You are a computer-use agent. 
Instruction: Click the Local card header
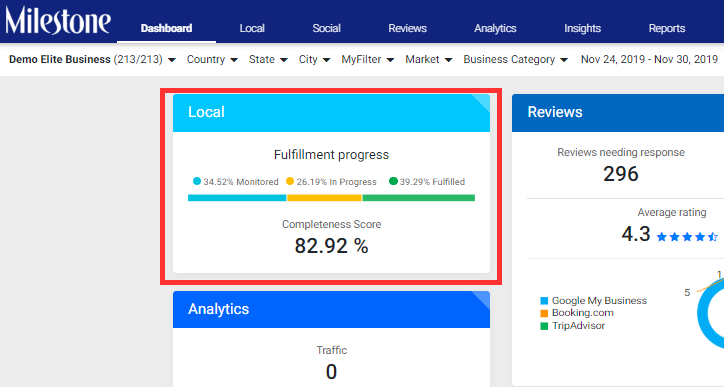click(x=331, y=113)
